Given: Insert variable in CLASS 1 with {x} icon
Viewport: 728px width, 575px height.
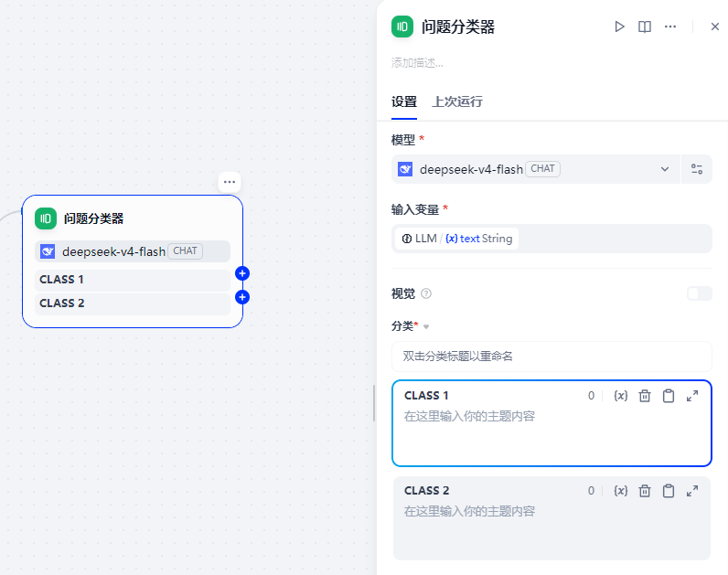Looking at the screenshot, I should point(621,396).
